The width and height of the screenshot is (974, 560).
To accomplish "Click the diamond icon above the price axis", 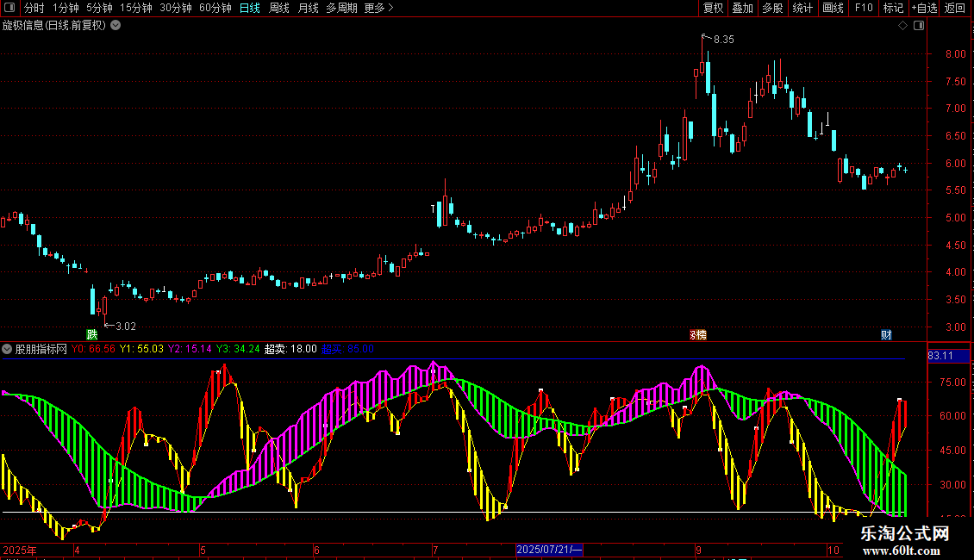I will (903, 26).
